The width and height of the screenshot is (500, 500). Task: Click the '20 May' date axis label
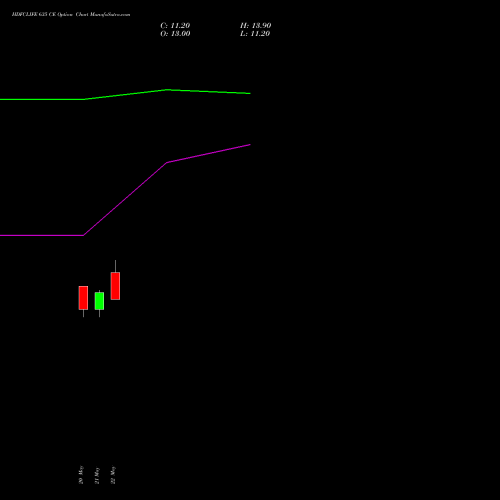(x=81, y=475)
